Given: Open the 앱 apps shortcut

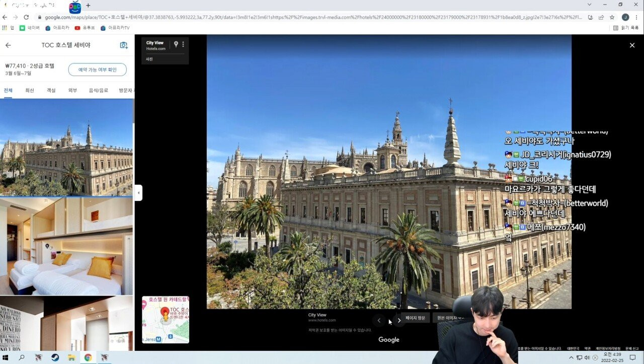Looking at the screenshot, I should (x=8, y=28).
